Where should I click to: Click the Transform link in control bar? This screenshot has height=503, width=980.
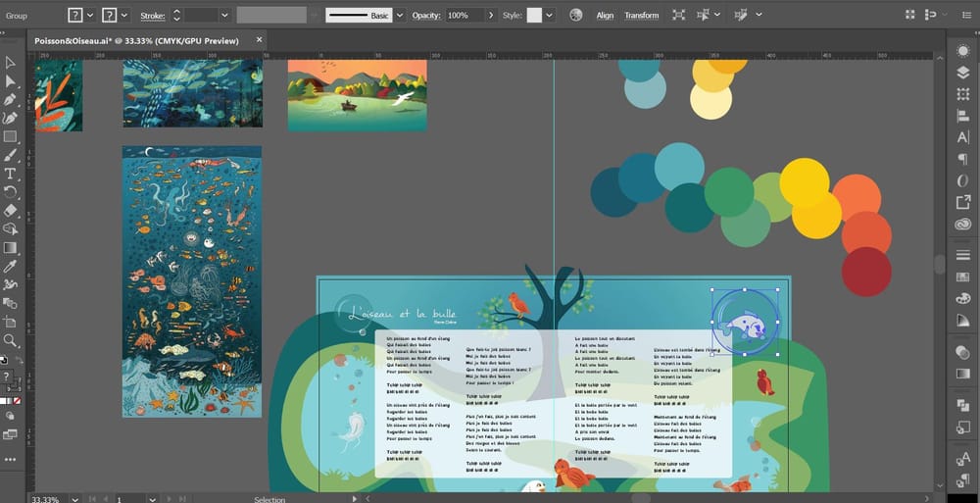(x=642, y=16)
